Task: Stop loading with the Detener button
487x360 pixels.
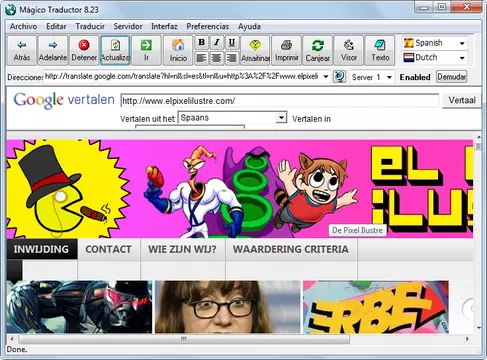Action: tap(84, 50)
